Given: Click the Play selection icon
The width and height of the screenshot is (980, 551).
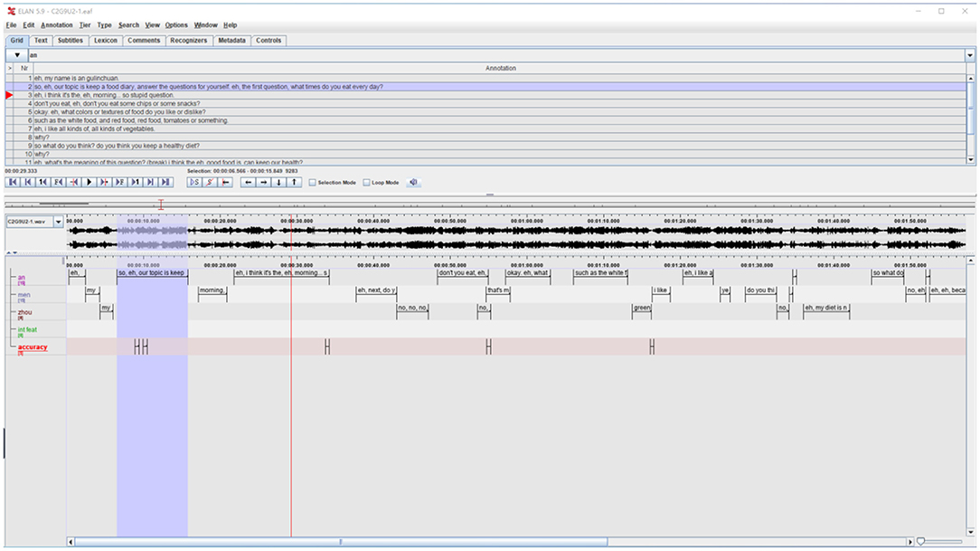Looking at the screenshot, I should click(194, 182).
